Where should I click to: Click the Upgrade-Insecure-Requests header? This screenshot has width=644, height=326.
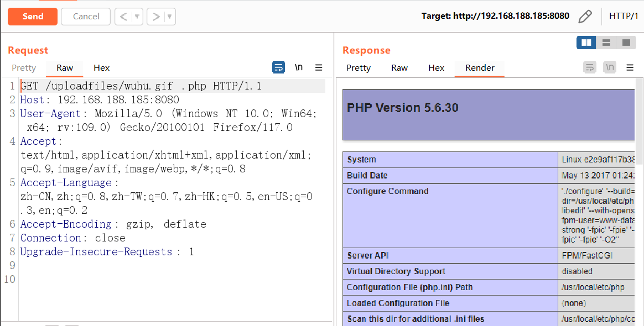[107, 252]
